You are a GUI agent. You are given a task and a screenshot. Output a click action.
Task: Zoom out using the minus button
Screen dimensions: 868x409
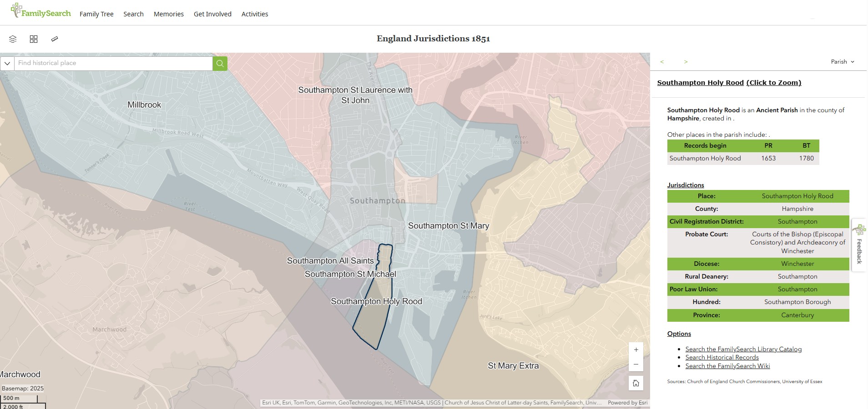point(636,364)
